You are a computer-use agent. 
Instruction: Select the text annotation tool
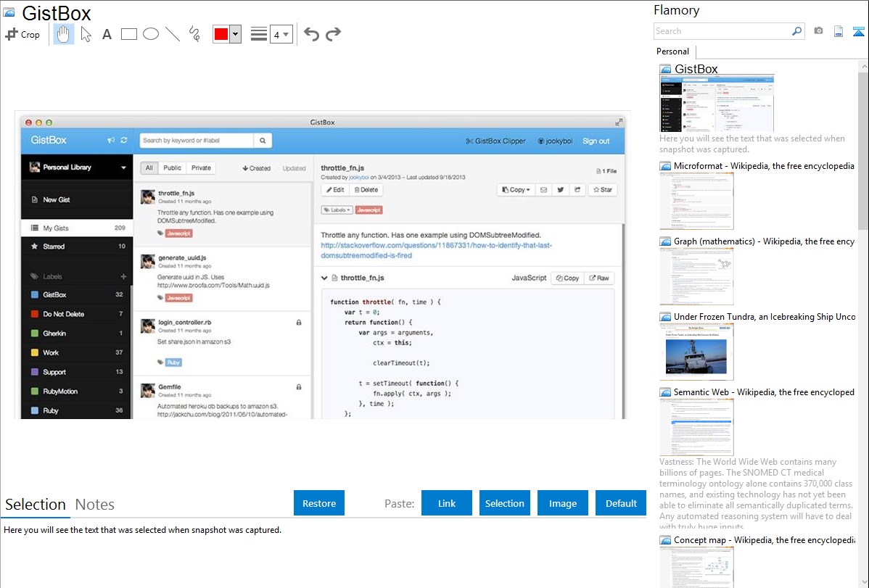pos(107,34)
